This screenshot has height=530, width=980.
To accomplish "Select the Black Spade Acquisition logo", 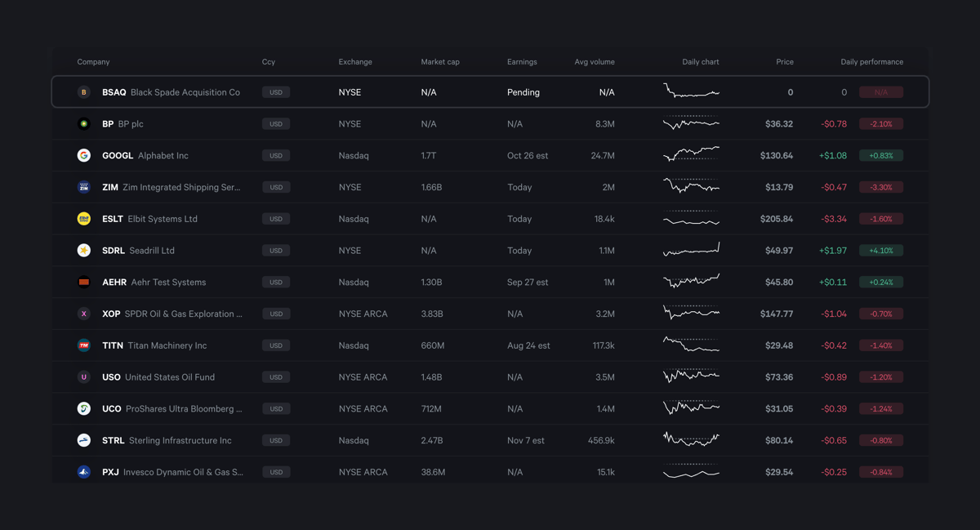I will [84, 92].
